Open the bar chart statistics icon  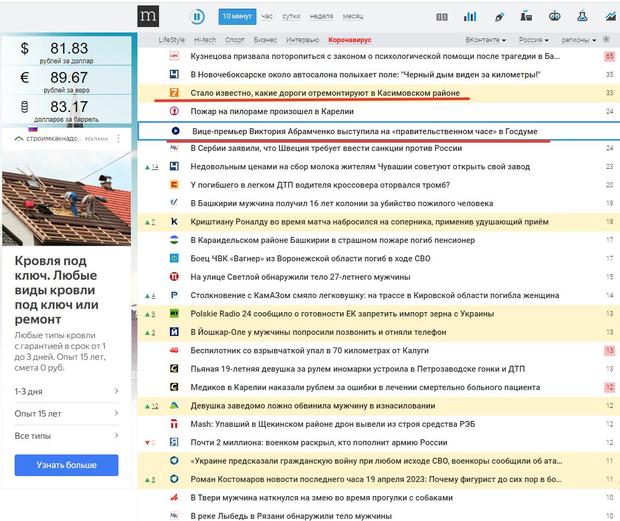(x=470, y=16)
